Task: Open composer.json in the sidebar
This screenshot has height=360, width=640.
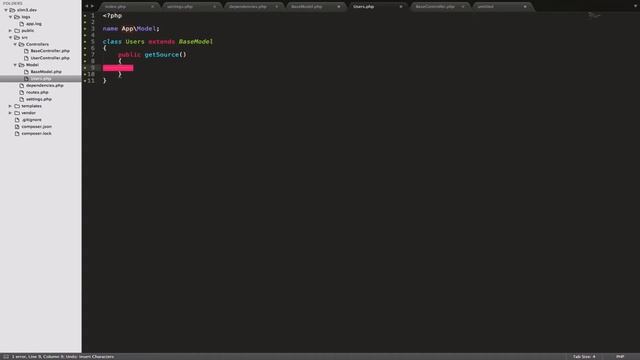Action: coord(37,127)
